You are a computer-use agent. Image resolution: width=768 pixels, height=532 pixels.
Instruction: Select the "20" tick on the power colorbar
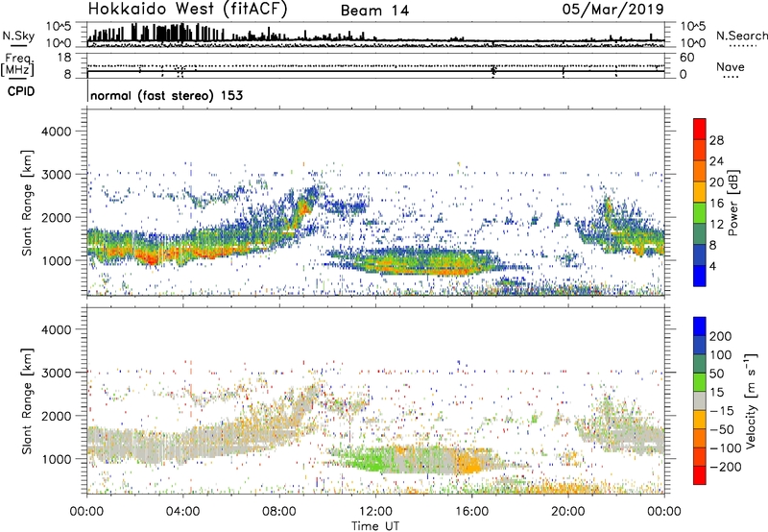(x=716, y=182)
